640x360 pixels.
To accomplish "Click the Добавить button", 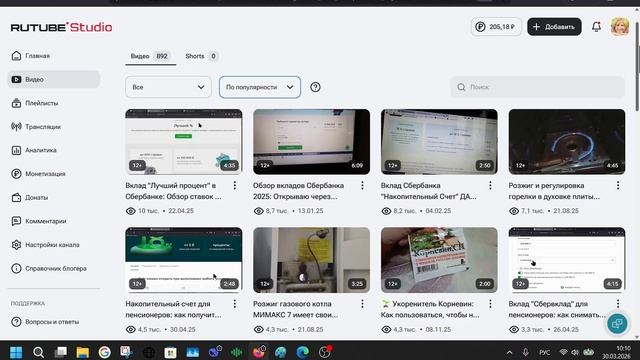I will (554, 27).
